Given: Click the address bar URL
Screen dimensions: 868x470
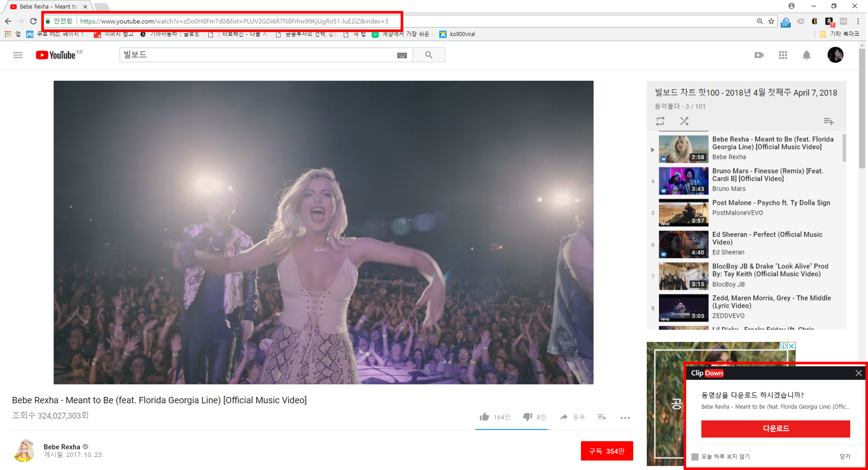Looking at the screenshot, I should [234, 21].
